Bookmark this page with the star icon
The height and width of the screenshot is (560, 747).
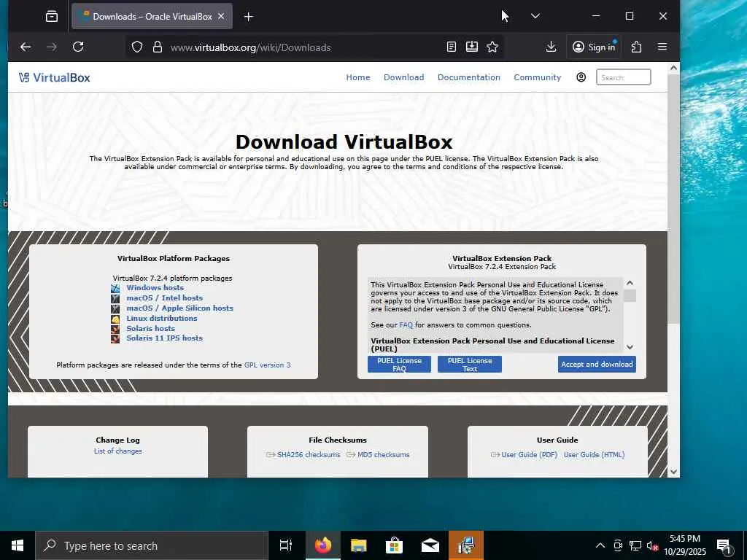[492, 47]
